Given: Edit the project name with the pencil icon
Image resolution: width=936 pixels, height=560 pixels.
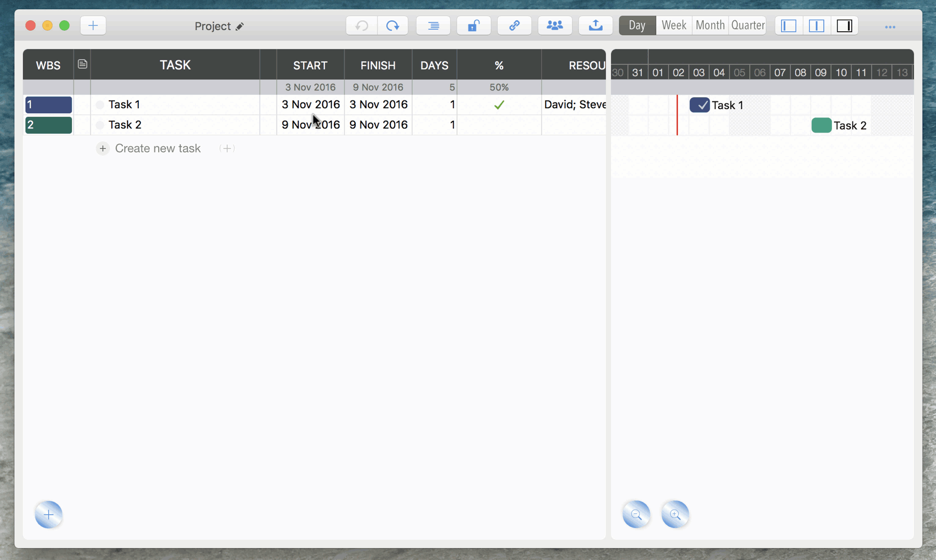Looking at the screenshot, I should pyautogui.click(x=240, y=26).
